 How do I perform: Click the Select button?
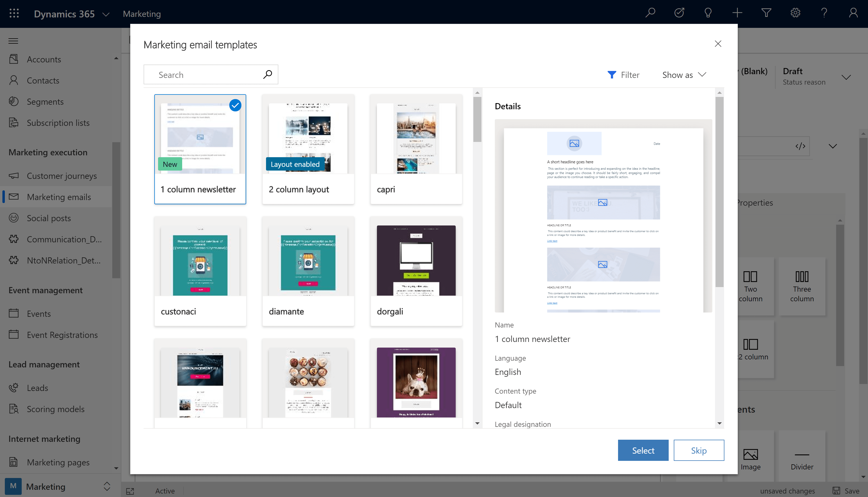coord(643,450)
